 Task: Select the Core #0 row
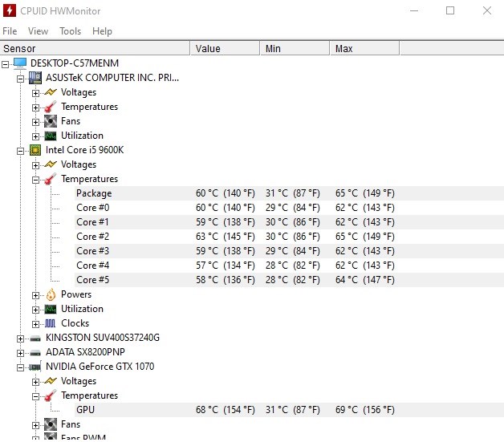(289, 208)
